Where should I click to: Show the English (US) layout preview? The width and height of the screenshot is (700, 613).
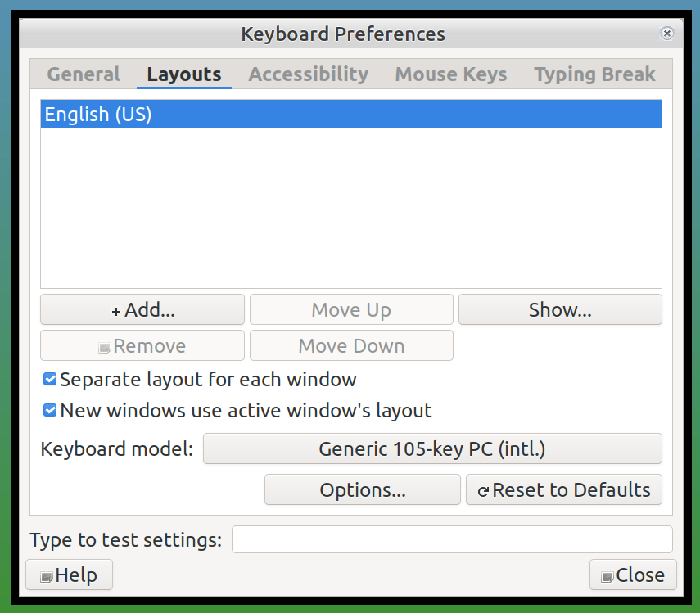click(560, 309)
